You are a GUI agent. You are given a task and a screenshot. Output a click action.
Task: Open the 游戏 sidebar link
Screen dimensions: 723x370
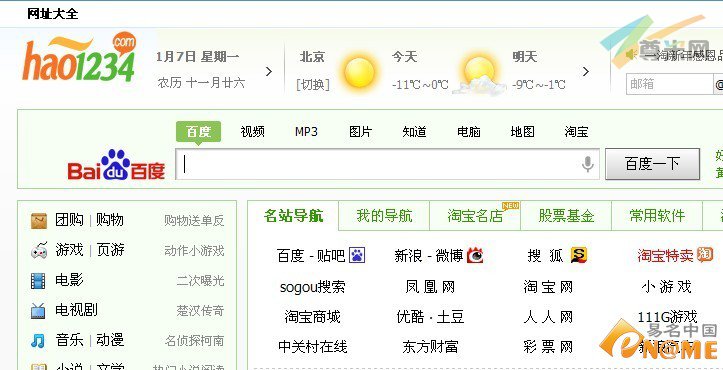point(69,250)
